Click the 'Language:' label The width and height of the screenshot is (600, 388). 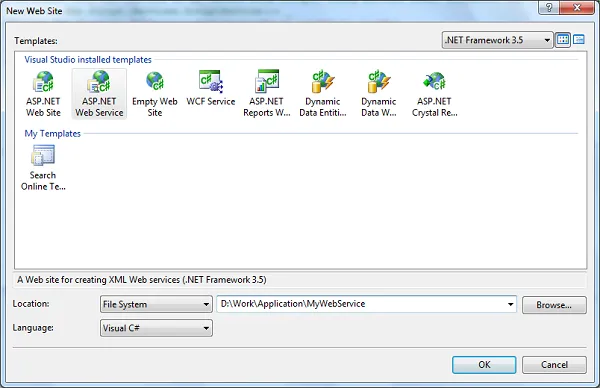(x=33, y=328)
